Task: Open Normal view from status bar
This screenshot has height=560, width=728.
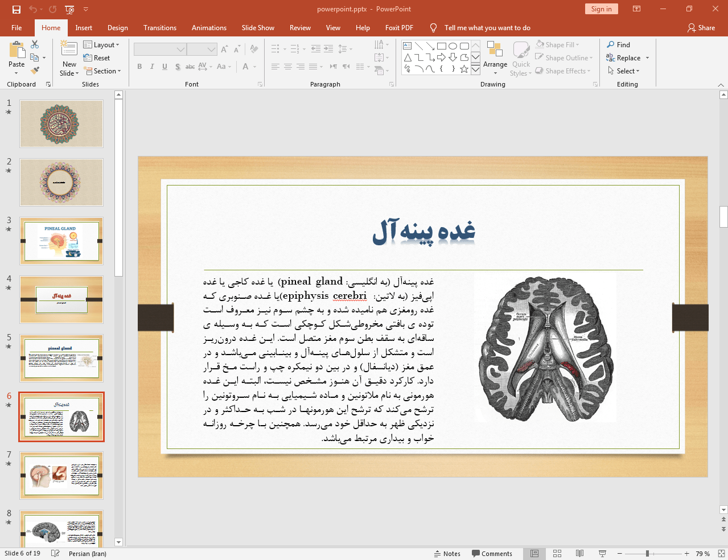Action: 534,554
